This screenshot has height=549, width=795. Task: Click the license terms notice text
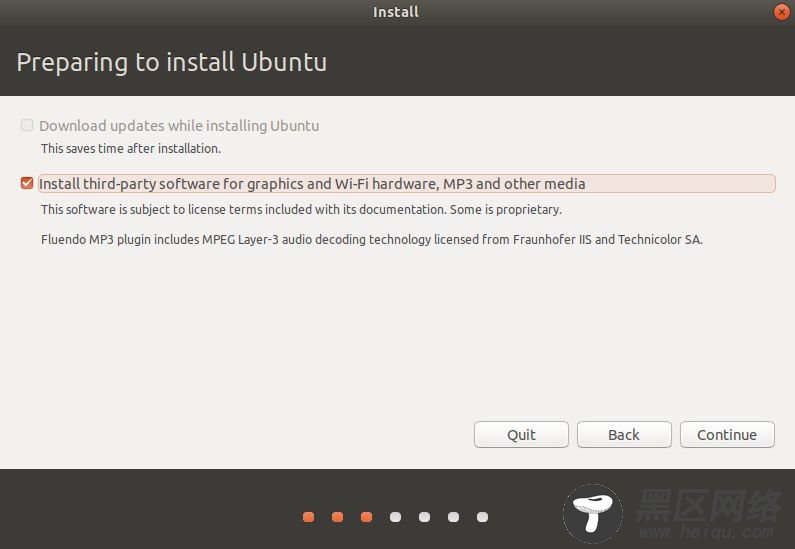(x=301, y=209)
